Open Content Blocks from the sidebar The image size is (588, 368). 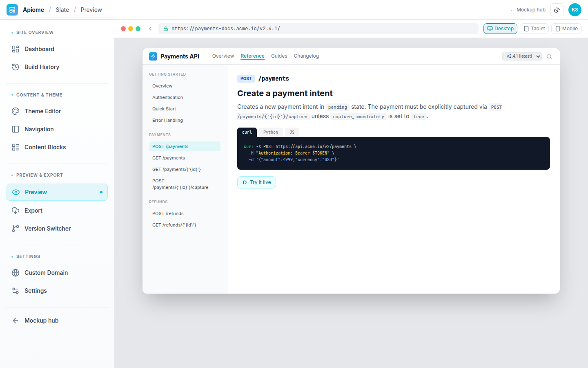click(57, 147)
